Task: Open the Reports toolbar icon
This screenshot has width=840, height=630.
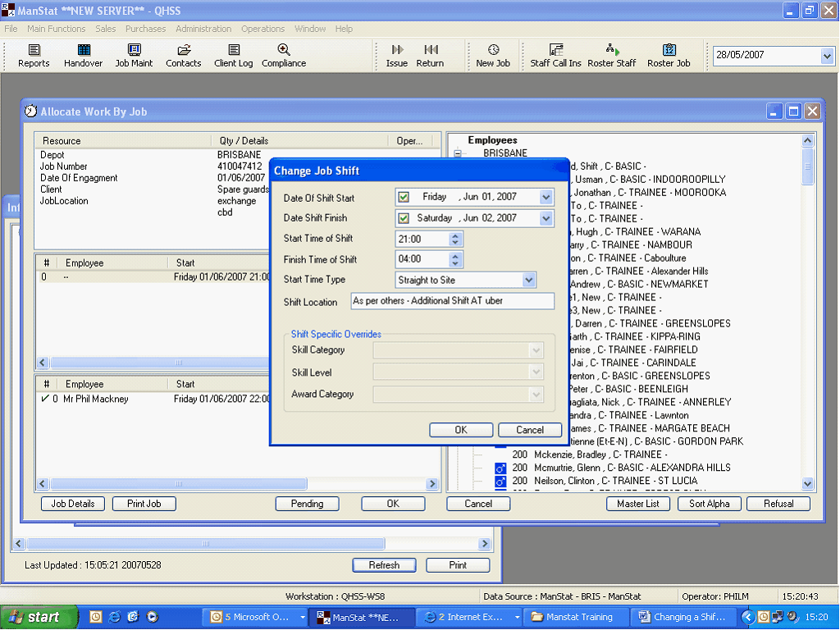Action: click(x=34, y=51)
